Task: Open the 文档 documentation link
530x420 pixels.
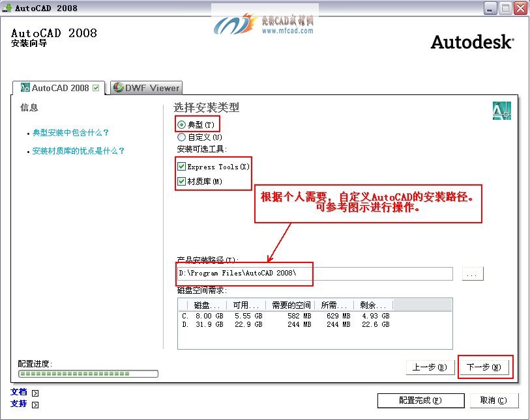Action: click(x=19, y=392)
